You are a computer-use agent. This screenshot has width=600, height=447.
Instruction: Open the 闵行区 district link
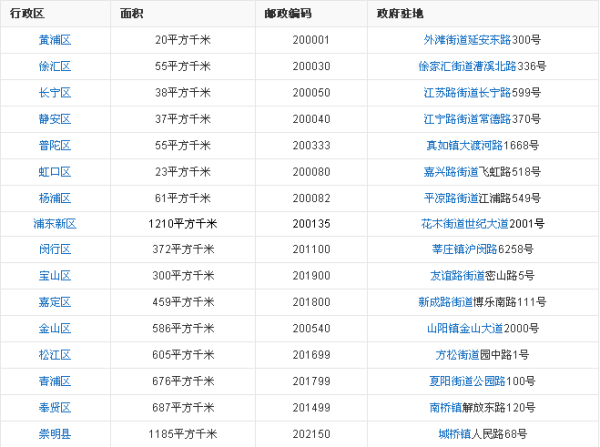pos(56,249)
